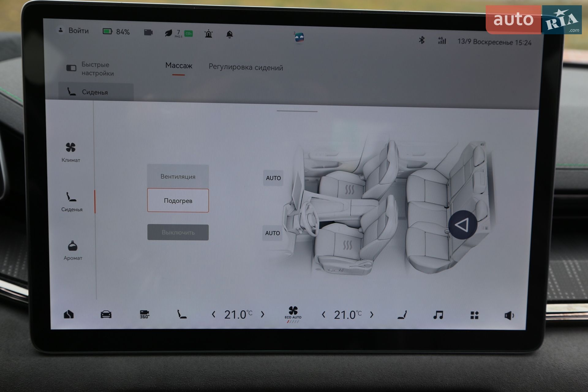This screenshot has width=588, height=392.
Task: Tap the 4G signal strength icon
Action: [442, 40]
